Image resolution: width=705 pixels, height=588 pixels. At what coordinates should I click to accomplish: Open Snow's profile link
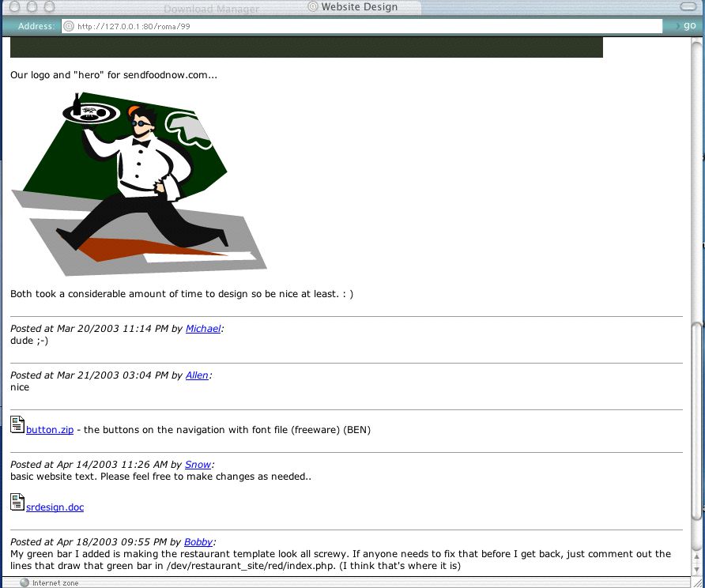coord(198,465)
